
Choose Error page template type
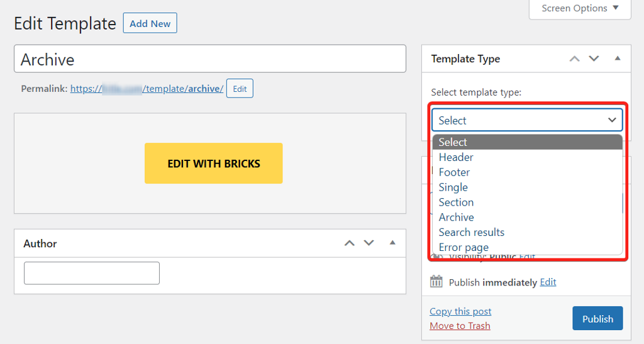pyautogui.click(x=464, y=248)
